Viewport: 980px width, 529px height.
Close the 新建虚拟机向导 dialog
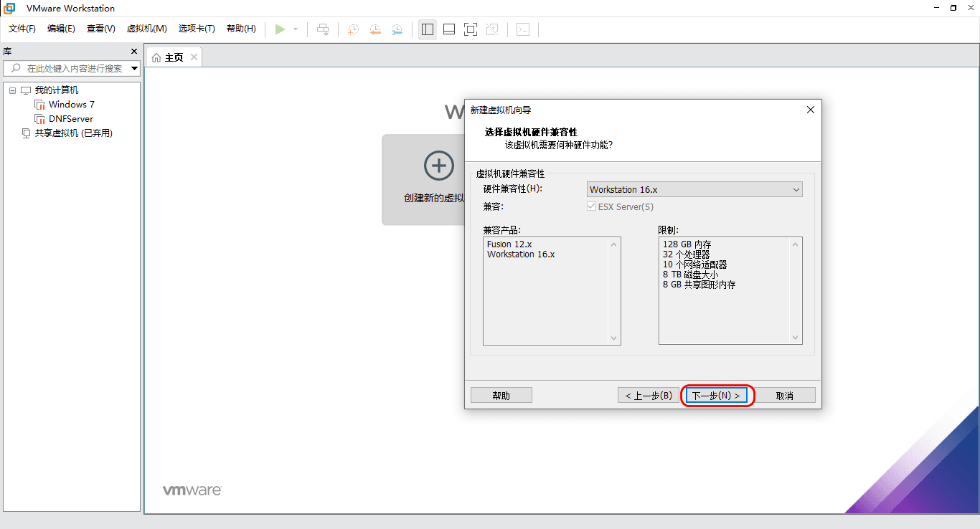click(x=811, y=110)
